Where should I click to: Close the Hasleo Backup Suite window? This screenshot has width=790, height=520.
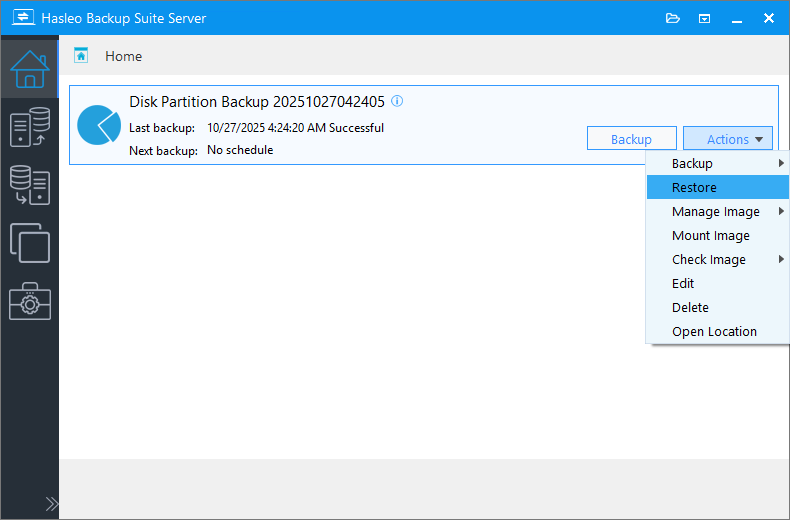coord(769,18)
